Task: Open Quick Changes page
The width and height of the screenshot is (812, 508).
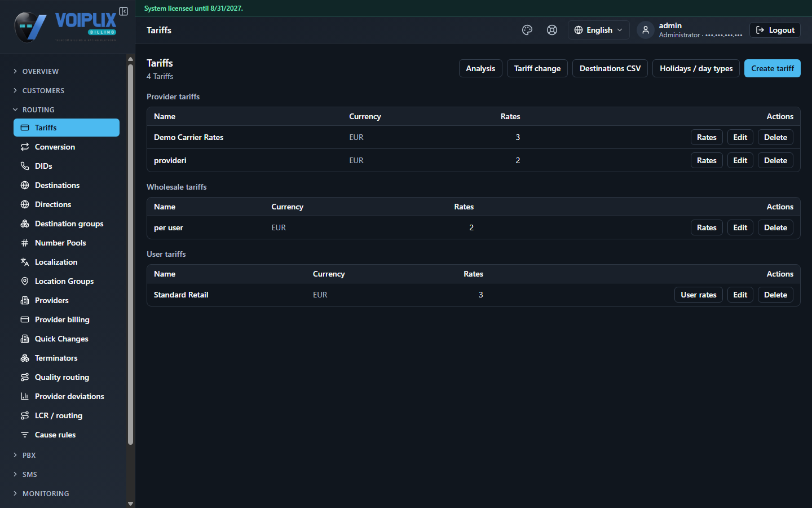Action: pyautogui.click(x=67, y=339)
